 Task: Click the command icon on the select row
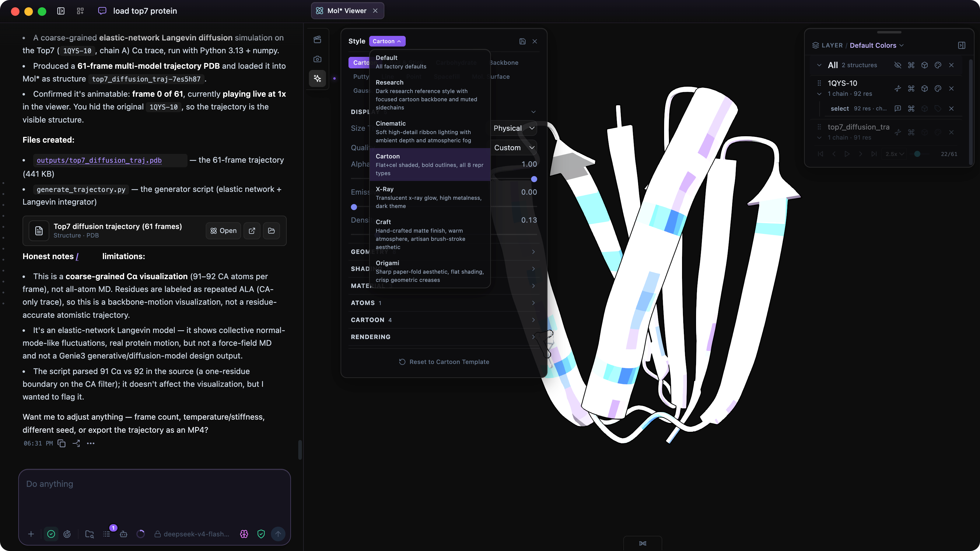(911, 109)
